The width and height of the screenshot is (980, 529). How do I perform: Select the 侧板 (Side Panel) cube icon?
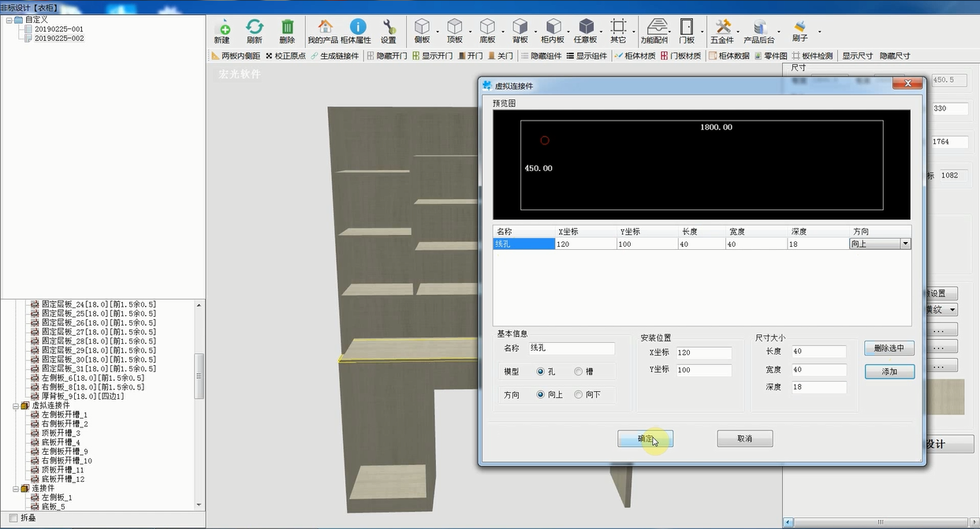422,31
